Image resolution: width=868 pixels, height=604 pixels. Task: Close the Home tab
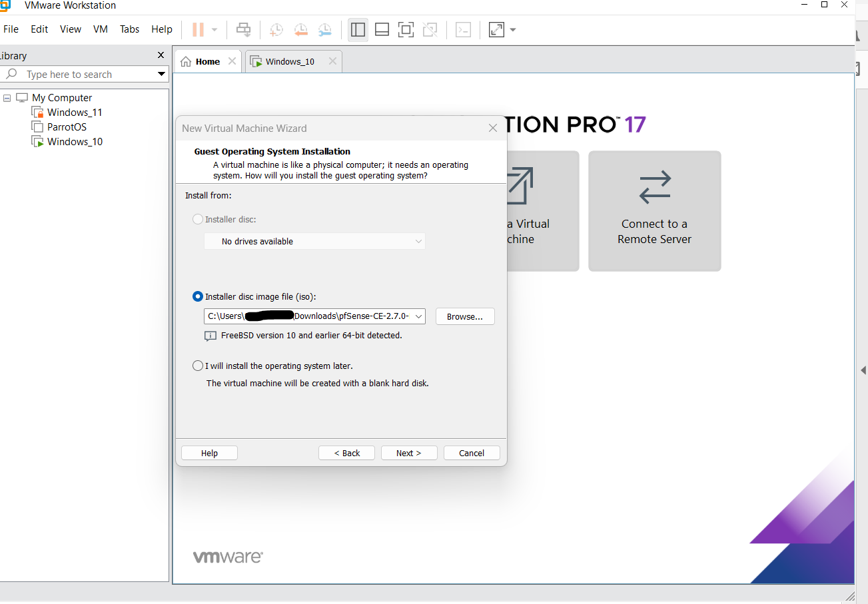click(232, 61)
